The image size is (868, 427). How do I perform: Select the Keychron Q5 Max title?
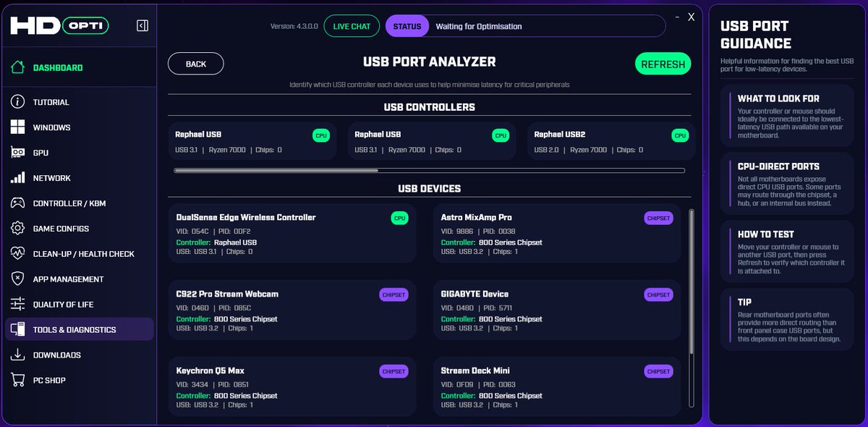coord(210,371)
